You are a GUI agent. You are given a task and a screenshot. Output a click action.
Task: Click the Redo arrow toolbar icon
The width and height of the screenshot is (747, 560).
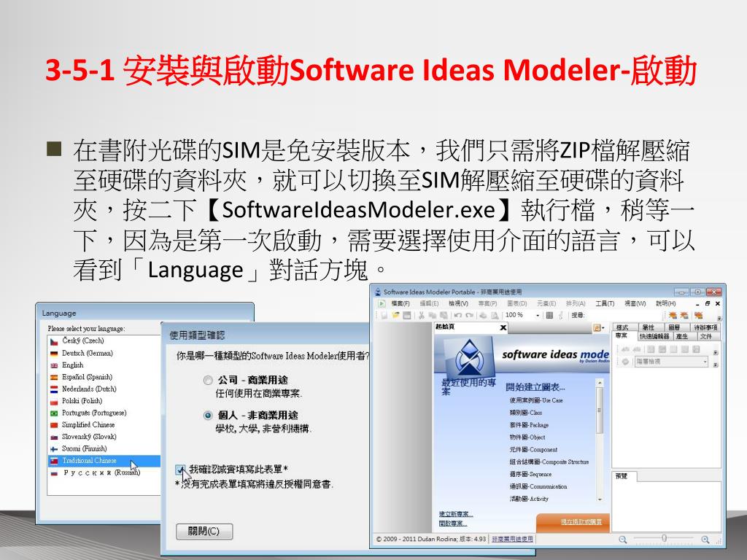coord(469,315)
